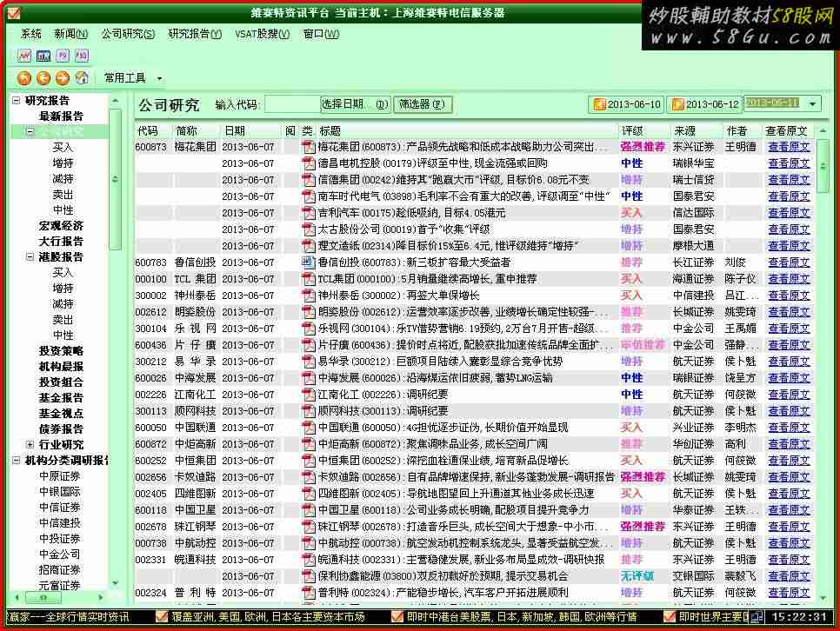Click the report list vertical scrollbar thumb
840x631 pixels.
coord(823,166)
